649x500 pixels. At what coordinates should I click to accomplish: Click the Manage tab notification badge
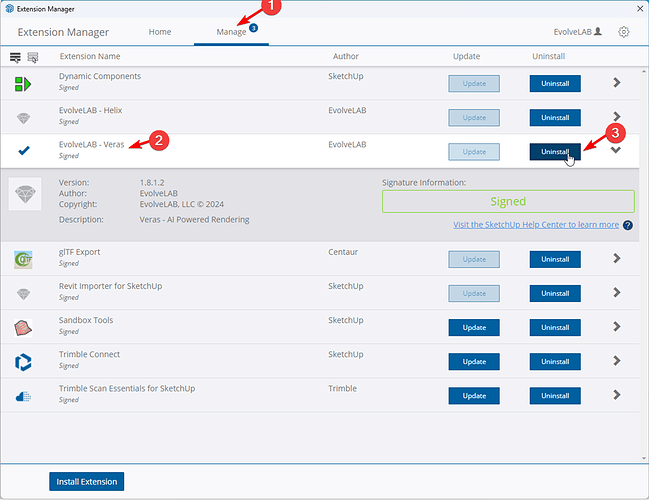coord(253,28)
